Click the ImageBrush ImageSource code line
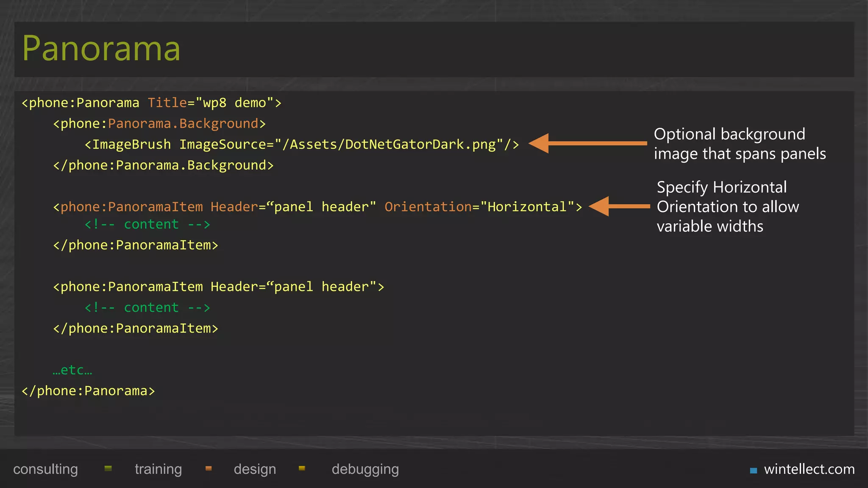Screen dimensions: 868x488 pos(301,144)
